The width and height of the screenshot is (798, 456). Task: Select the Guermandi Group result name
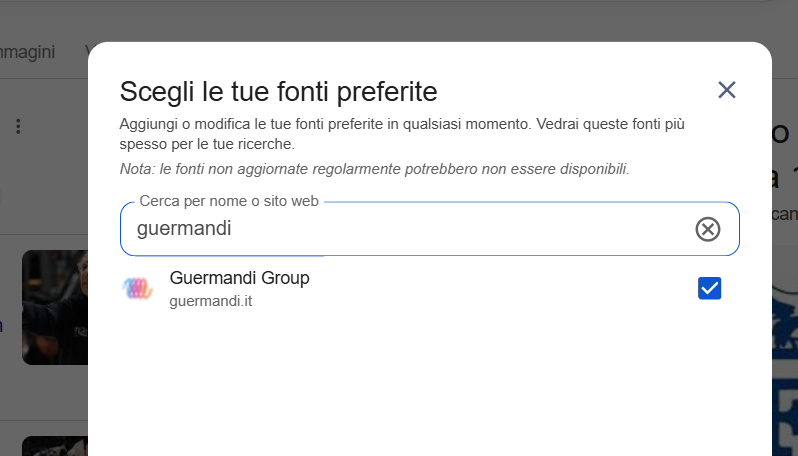click(x=239, y=278)
